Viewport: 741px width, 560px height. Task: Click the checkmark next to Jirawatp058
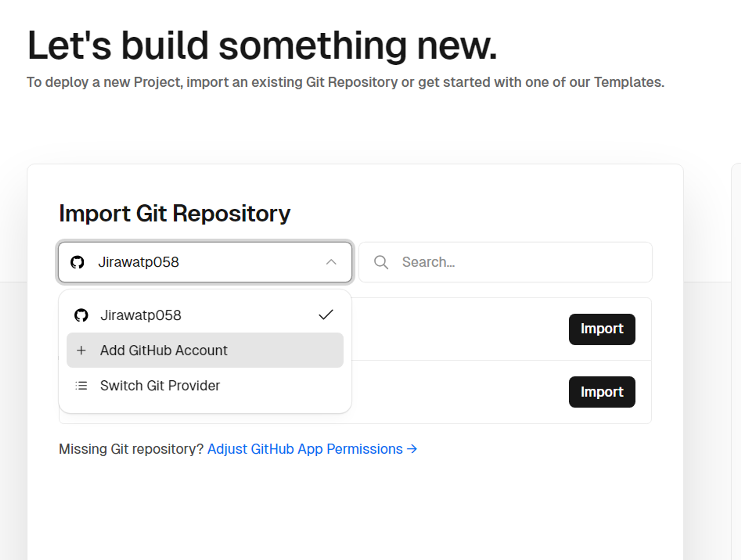(326, 315)
